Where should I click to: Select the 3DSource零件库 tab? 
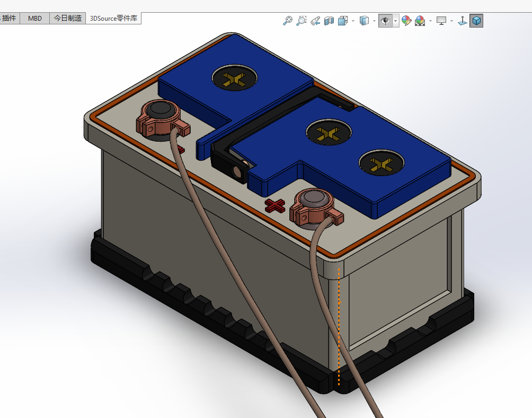click(113, 18)
